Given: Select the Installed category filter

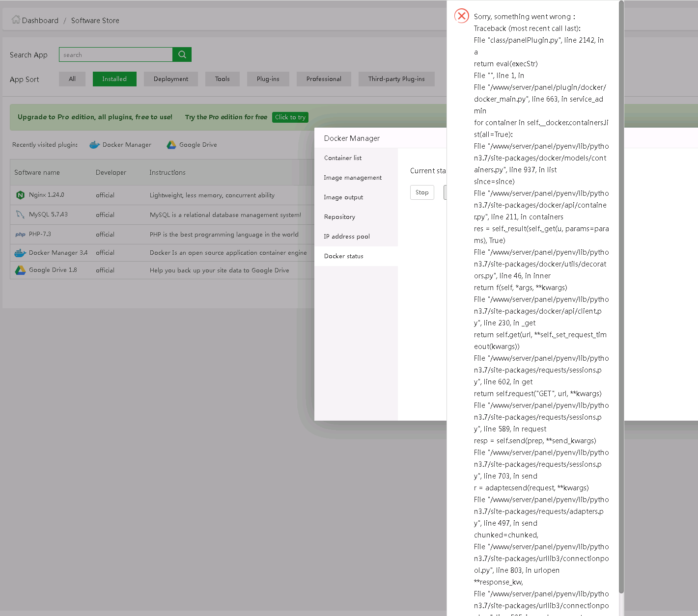Looking at the screenshot, I should (114, 79).
